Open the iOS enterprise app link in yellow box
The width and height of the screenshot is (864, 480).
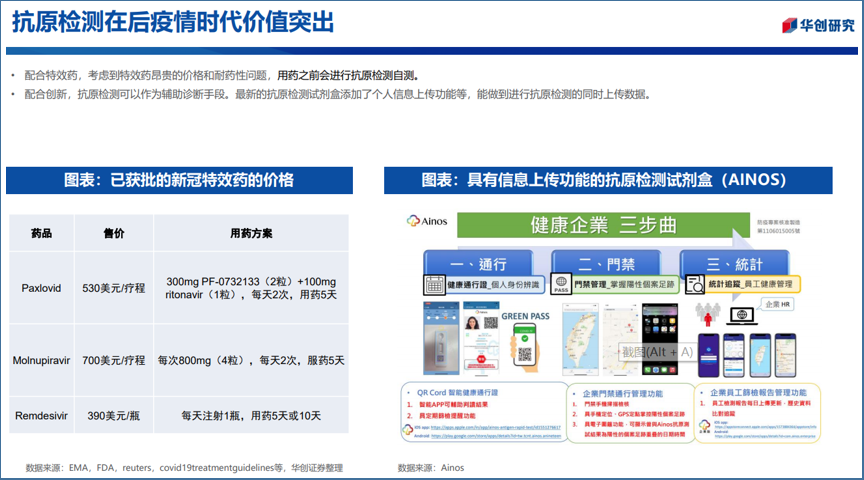765,427
